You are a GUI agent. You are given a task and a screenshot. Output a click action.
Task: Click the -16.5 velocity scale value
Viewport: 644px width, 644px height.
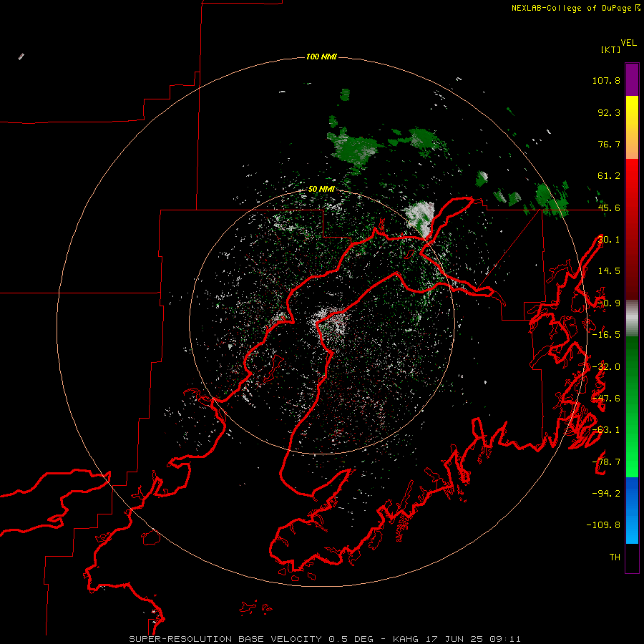(606, 335)
